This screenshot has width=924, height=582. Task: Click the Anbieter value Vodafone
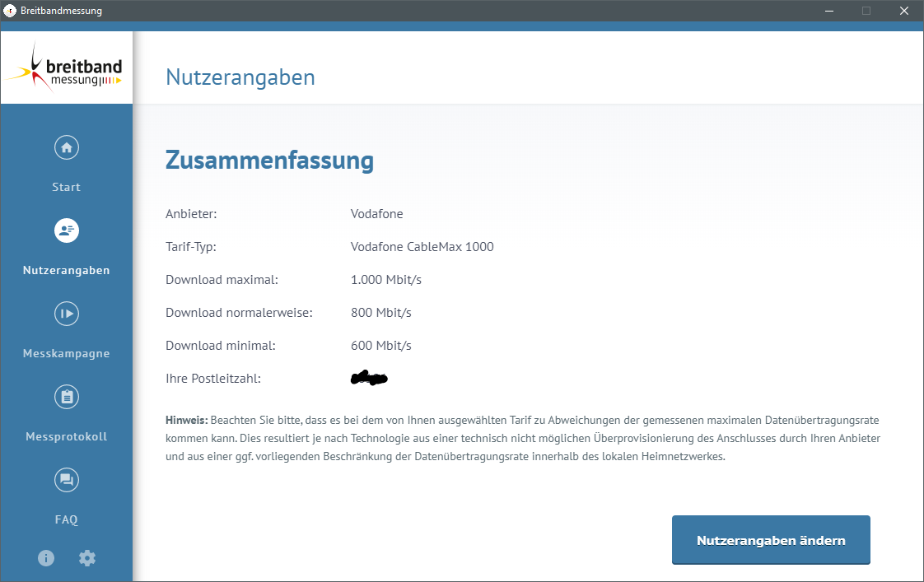tap(376, 214)
